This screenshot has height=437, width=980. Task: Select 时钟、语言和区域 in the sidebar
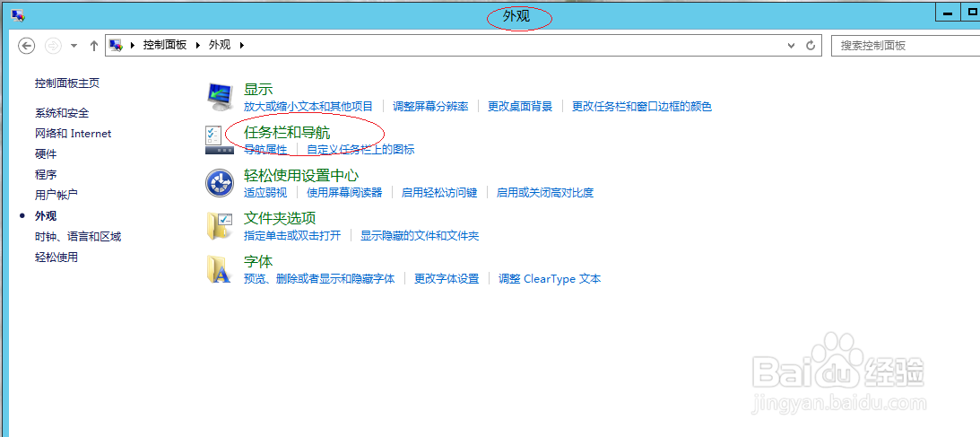click(78, 236)
